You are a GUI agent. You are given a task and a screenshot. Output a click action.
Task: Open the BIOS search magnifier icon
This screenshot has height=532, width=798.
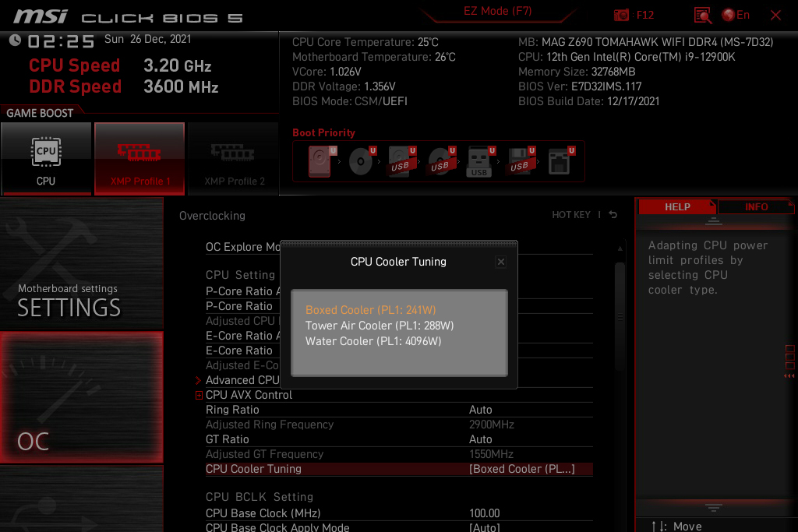pos(702,16)
